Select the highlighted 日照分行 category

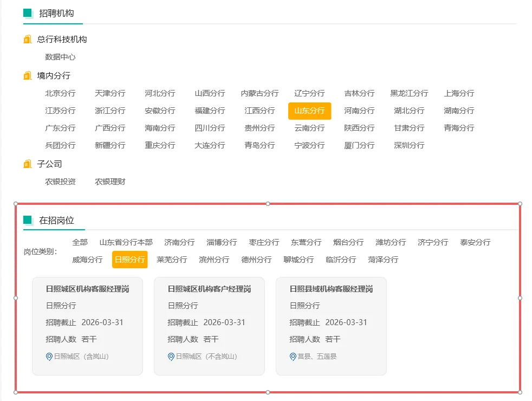point(129,260)
